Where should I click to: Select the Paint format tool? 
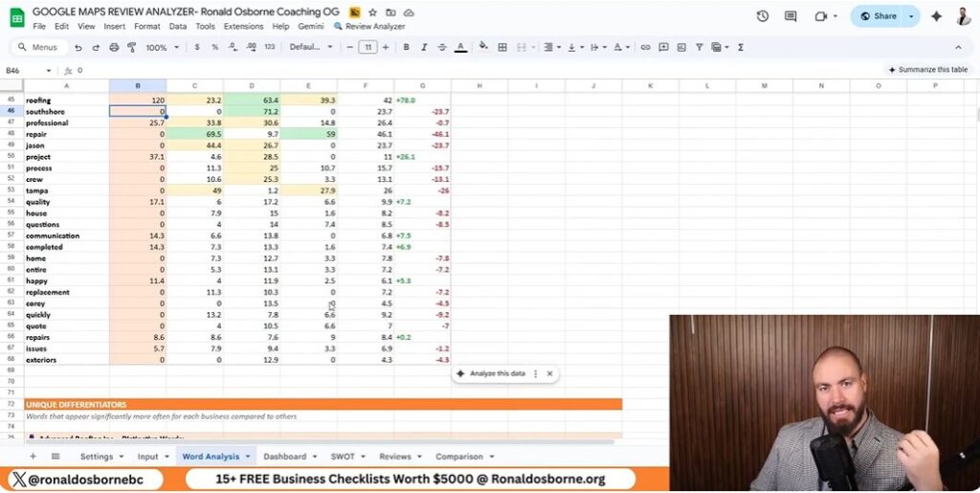pos(132,48)
